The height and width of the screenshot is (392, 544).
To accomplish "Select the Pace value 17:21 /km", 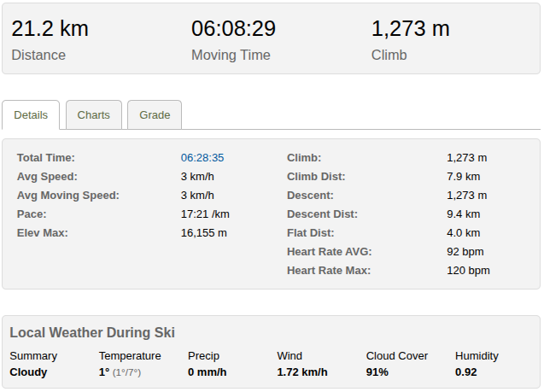I will (205, 214).
